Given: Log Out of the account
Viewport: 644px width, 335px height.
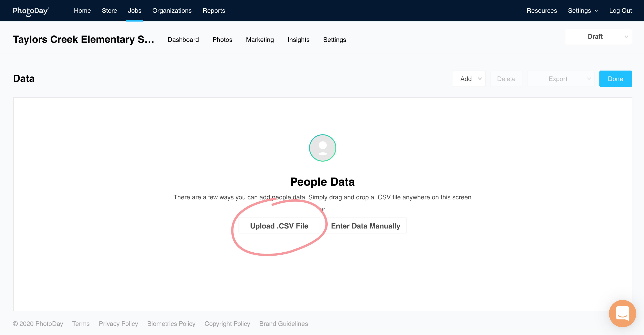Looking at the screenshot, I should pyautogui.click(x=620, y=10).
